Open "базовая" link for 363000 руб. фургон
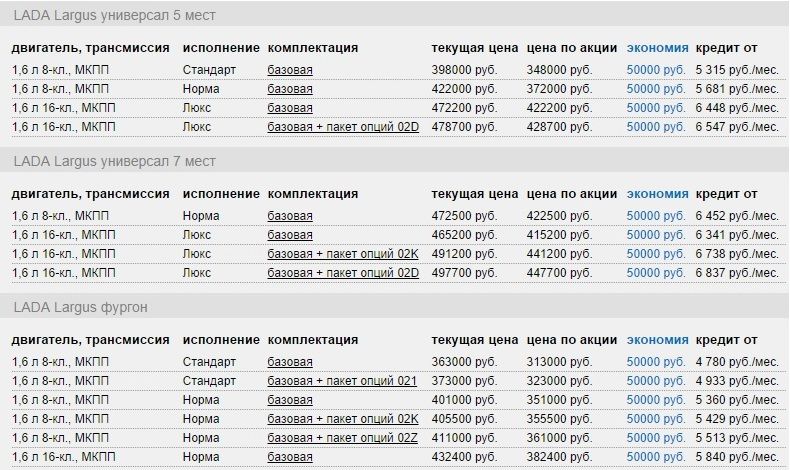Viewport: 790px width, 470px height. point(290,362)
